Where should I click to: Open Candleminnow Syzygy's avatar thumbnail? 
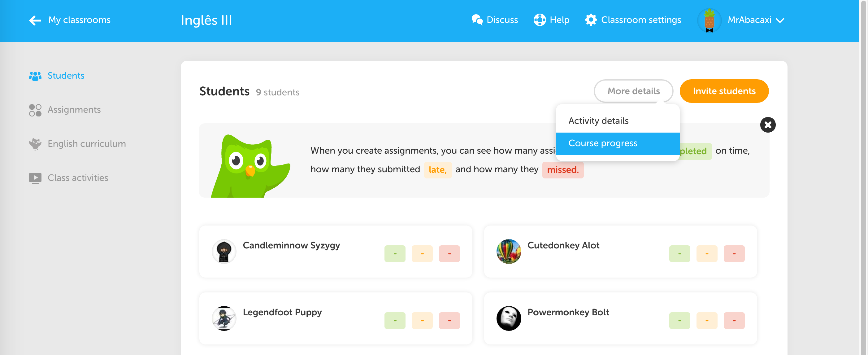point(224,251)
